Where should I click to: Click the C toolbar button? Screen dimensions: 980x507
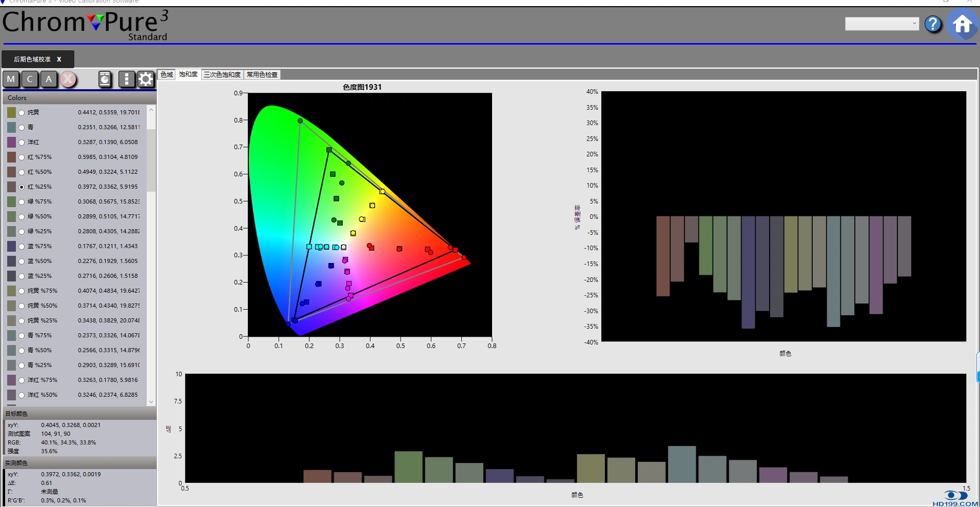(30, 79)
